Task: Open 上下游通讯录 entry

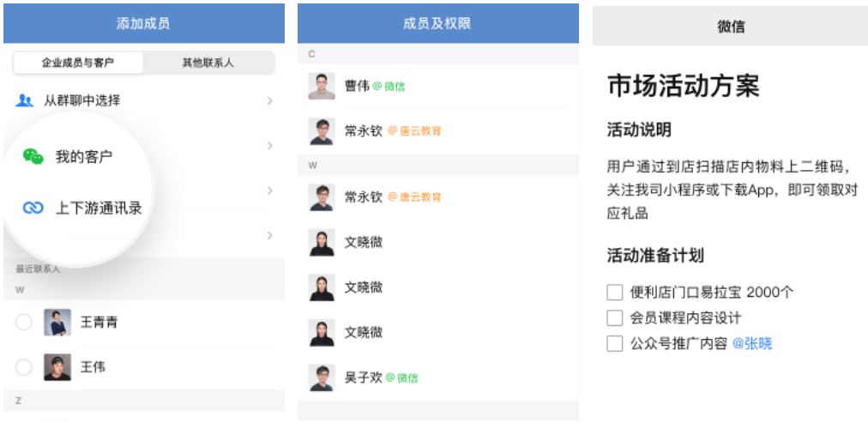Action: [x=99, y=208]
